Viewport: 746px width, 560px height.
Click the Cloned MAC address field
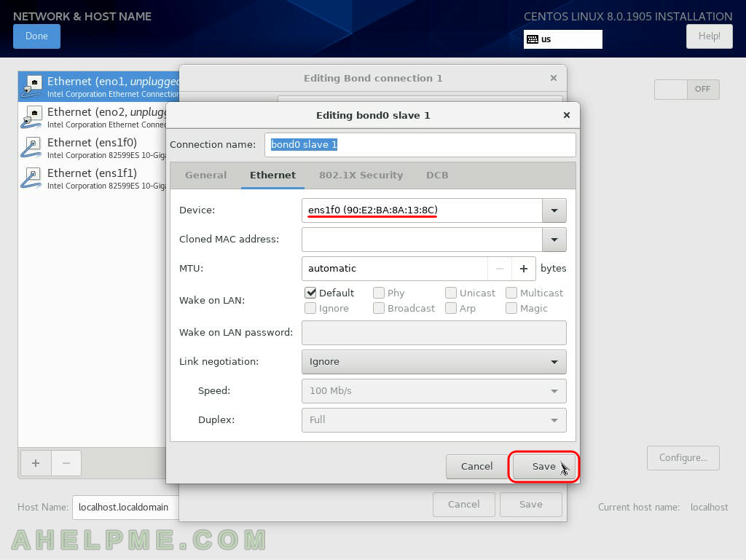point(422,240)
